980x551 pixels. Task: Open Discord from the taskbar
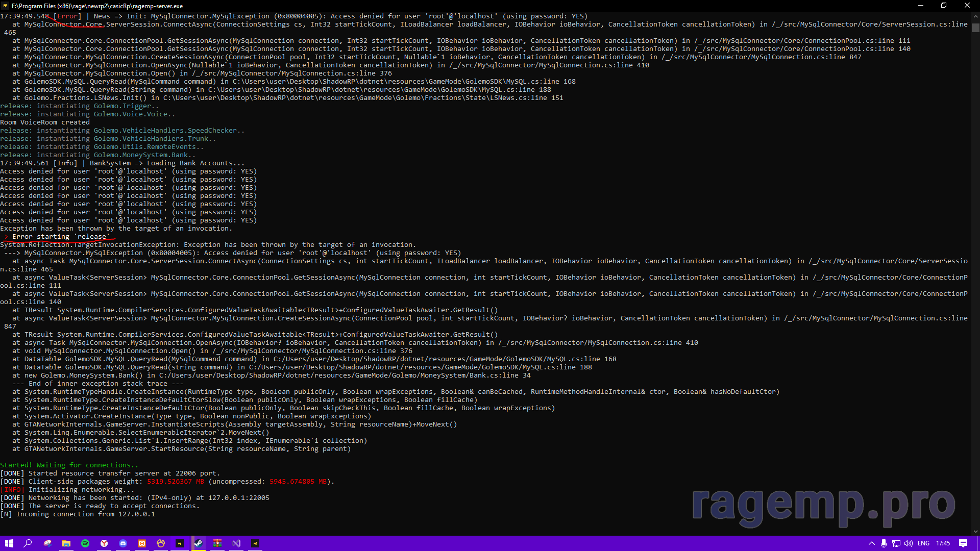pos(123,543)
